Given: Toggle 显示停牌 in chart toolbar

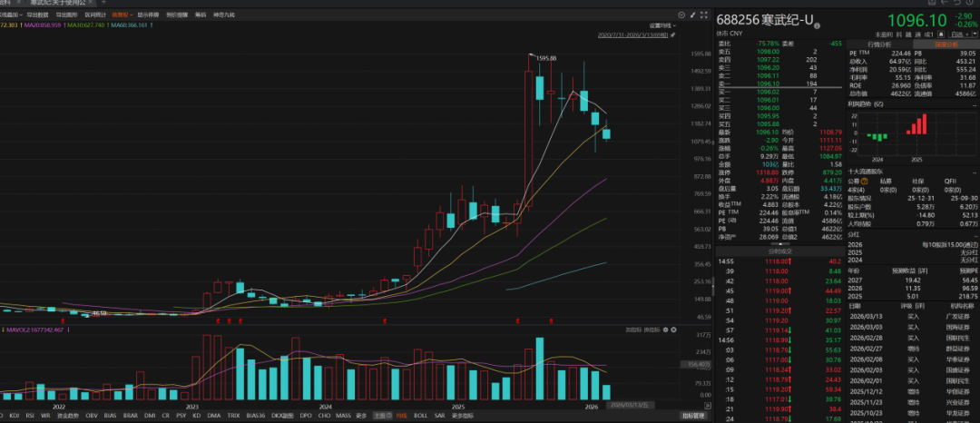Looking at the screenshot, I should pyautogui.click(x=148, y=15).
